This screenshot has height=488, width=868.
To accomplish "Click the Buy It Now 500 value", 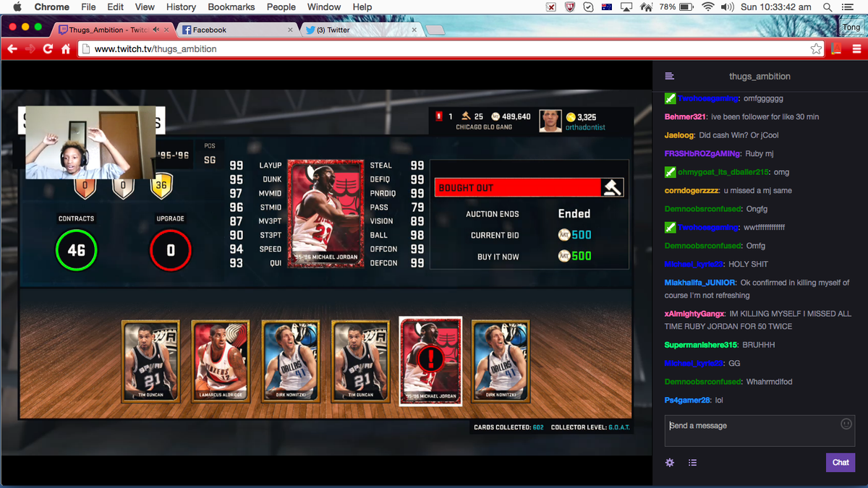I will [x=575, y=256].
